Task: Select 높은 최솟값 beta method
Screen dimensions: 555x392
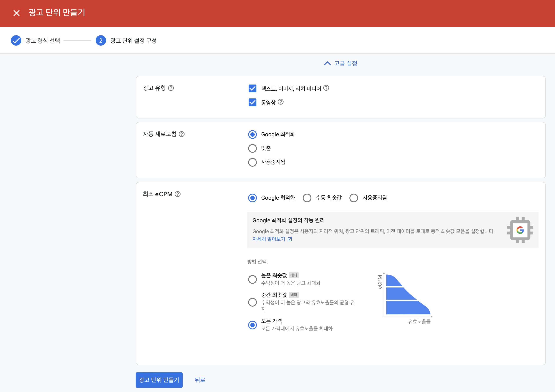Action: (252, 279)
